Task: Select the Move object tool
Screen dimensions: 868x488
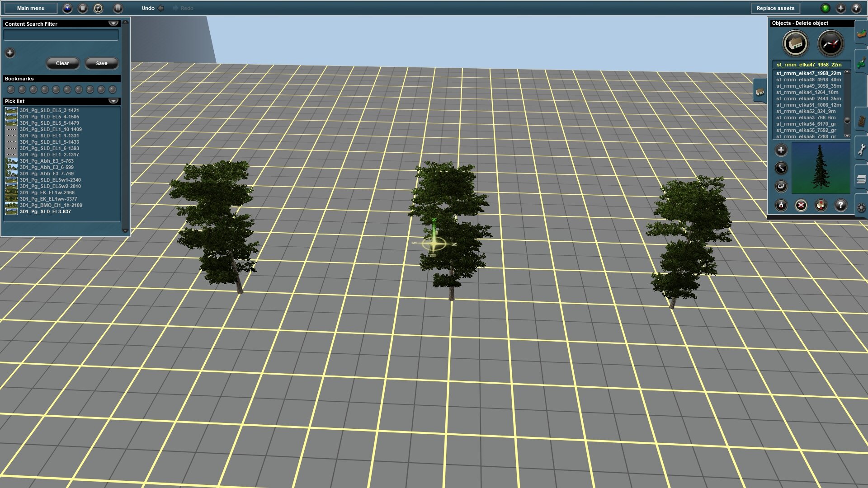Action: tap(781, 168)
